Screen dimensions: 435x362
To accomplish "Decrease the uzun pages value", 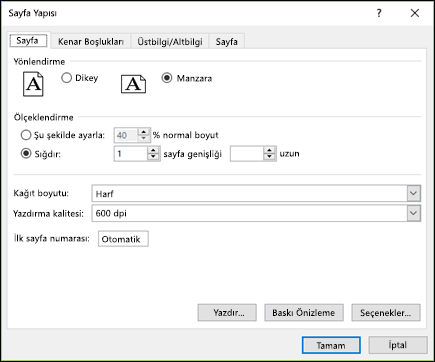I will [269, 157].
